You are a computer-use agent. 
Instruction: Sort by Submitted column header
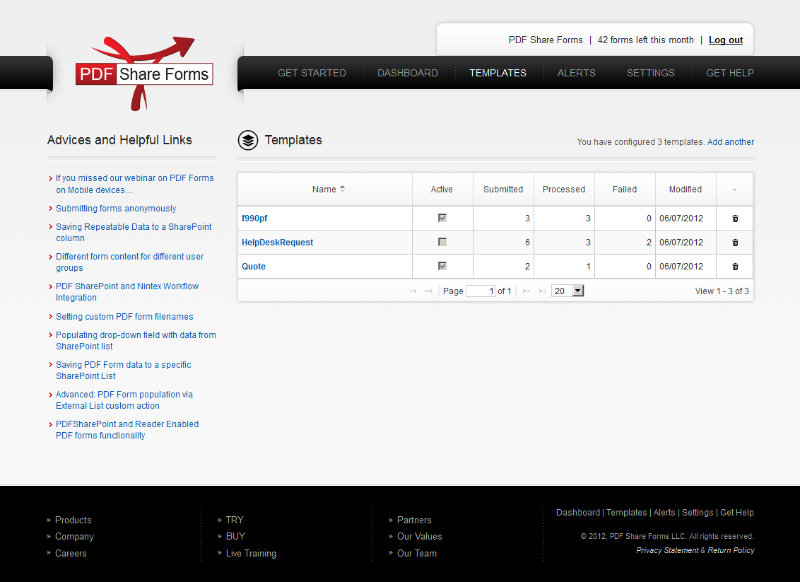click(503, 189)
